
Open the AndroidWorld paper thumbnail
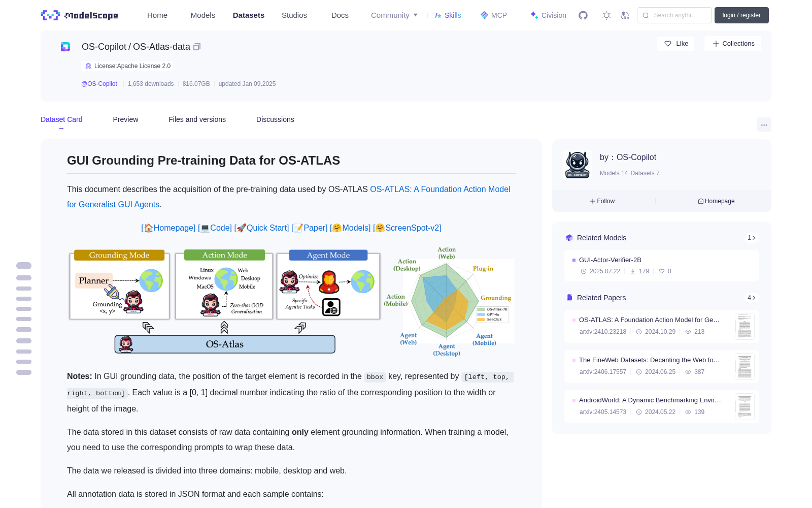745,406
